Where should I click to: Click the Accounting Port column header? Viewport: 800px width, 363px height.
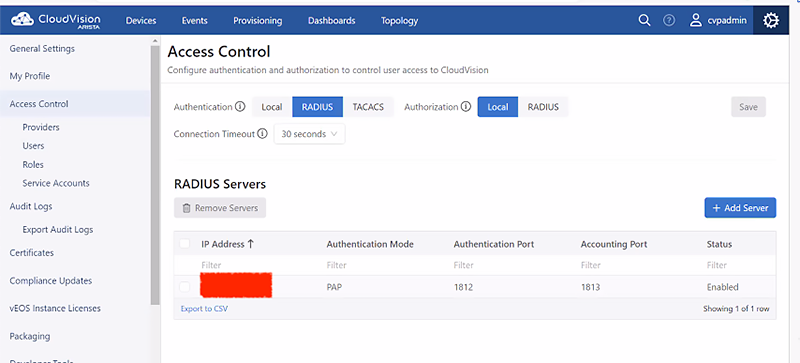tap(614, 244)
